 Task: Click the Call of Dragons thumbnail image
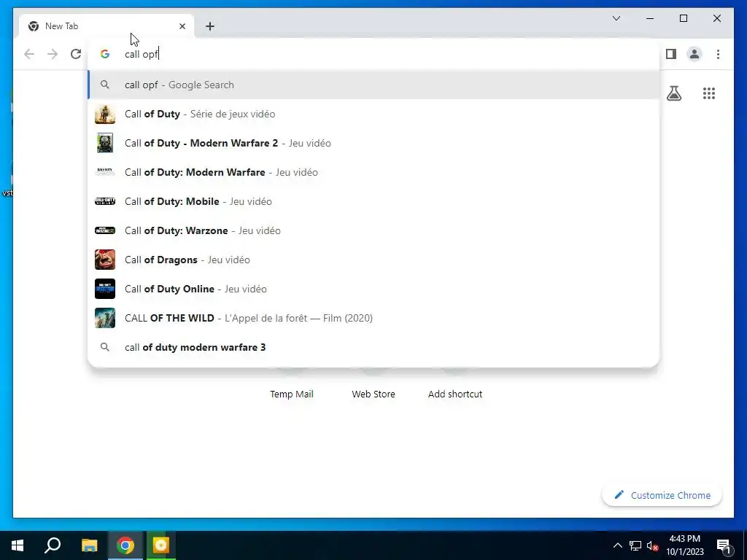[105, 260]
